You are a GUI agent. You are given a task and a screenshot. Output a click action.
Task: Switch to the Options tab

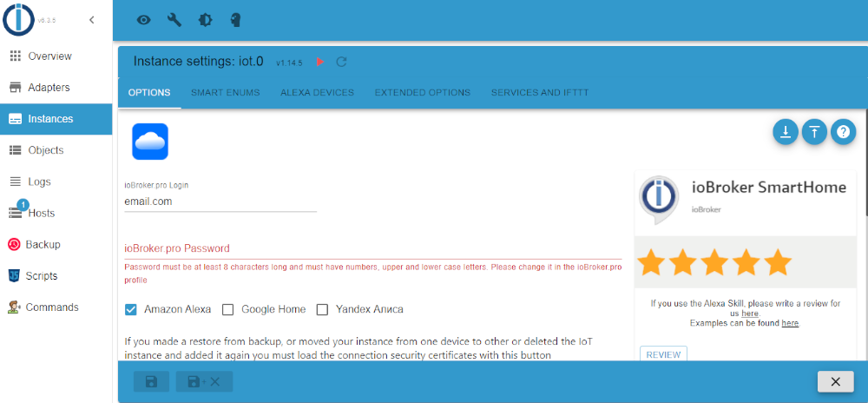pos(149,92)
